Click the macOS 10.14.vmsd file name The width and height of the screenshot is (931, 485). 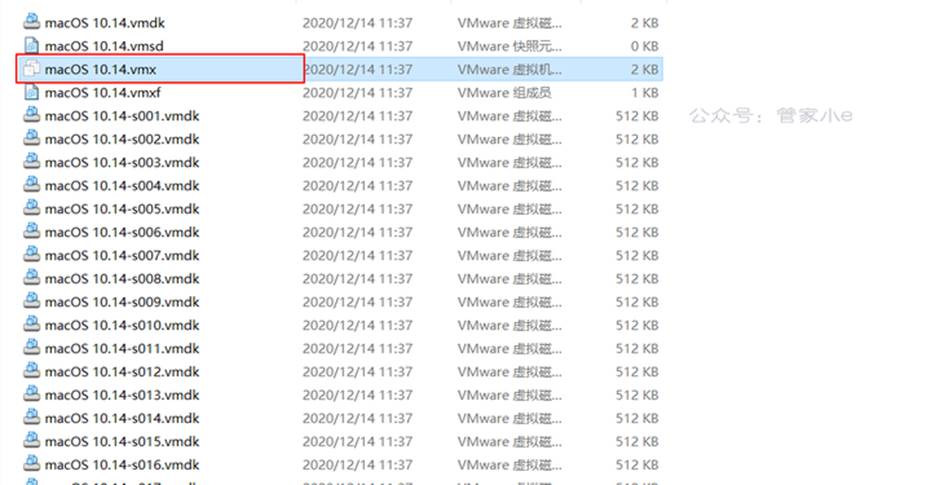click(104, 46)
